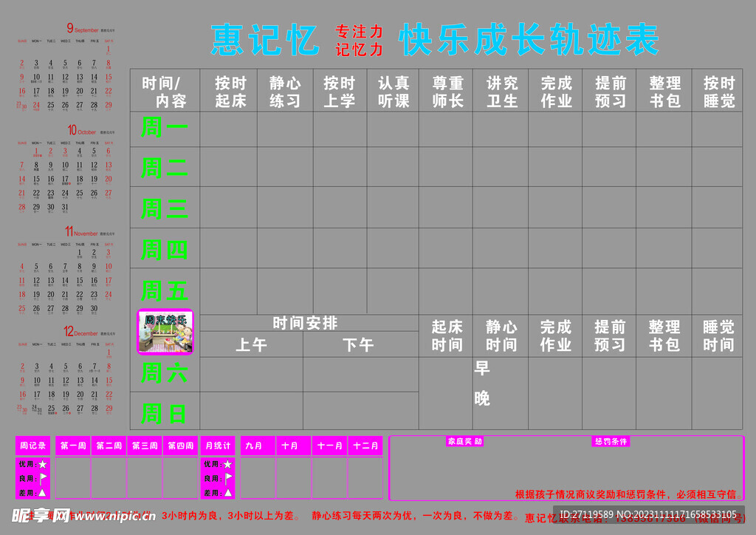Click the 周一 row label
Image resolution: width=756 pixels, height=535 pixels.
click(x=165, y=128)
